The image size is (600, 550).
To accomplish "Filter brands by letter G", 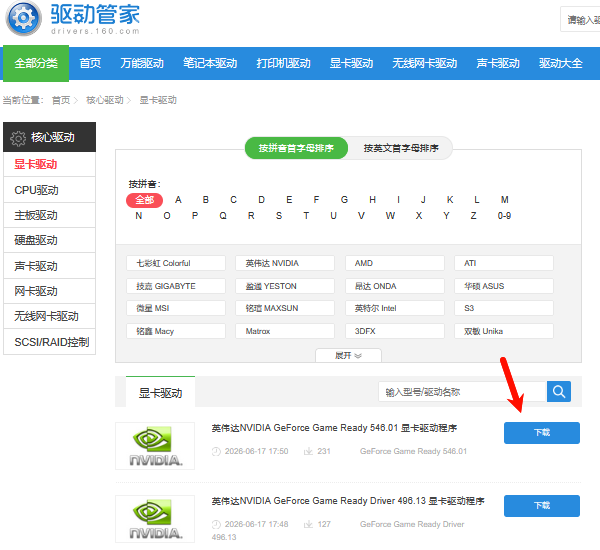I will click(344, 200).
